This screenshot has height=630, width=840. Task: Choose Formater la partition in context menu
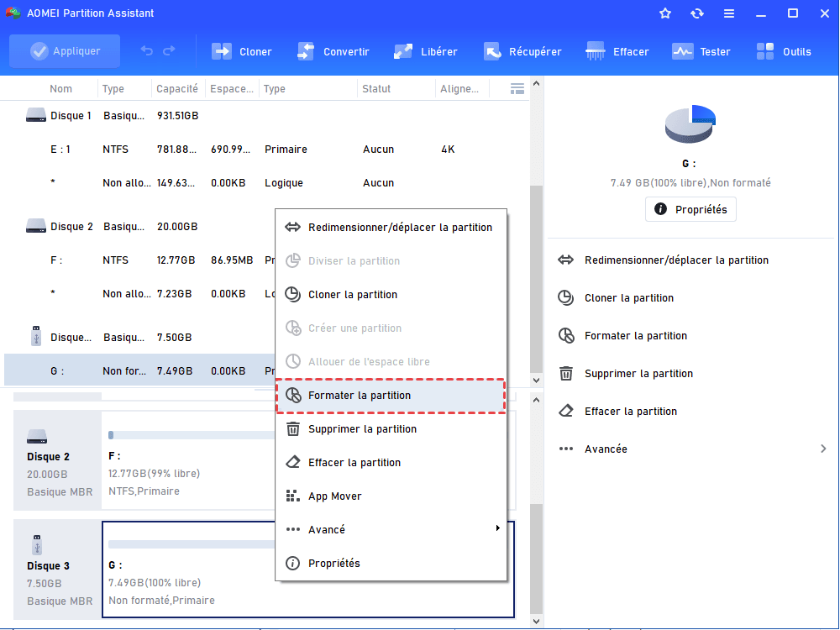tap(391, 396)
